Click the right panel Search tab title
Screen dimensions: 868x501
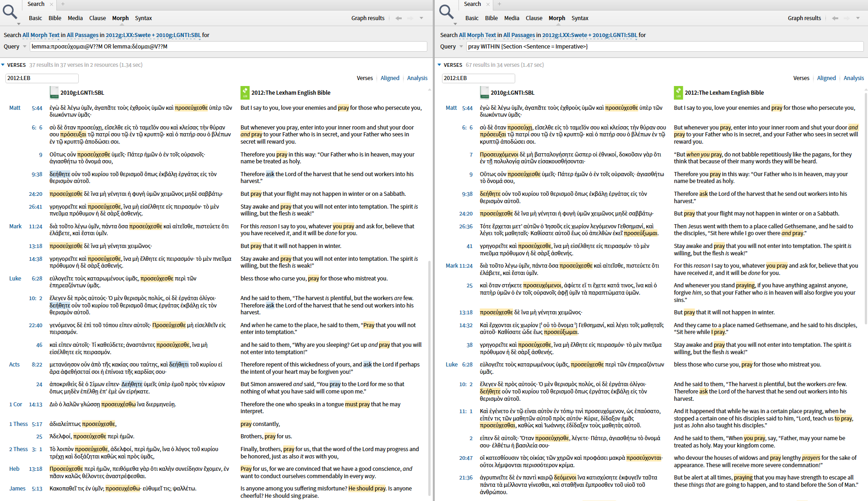point(472,4)
